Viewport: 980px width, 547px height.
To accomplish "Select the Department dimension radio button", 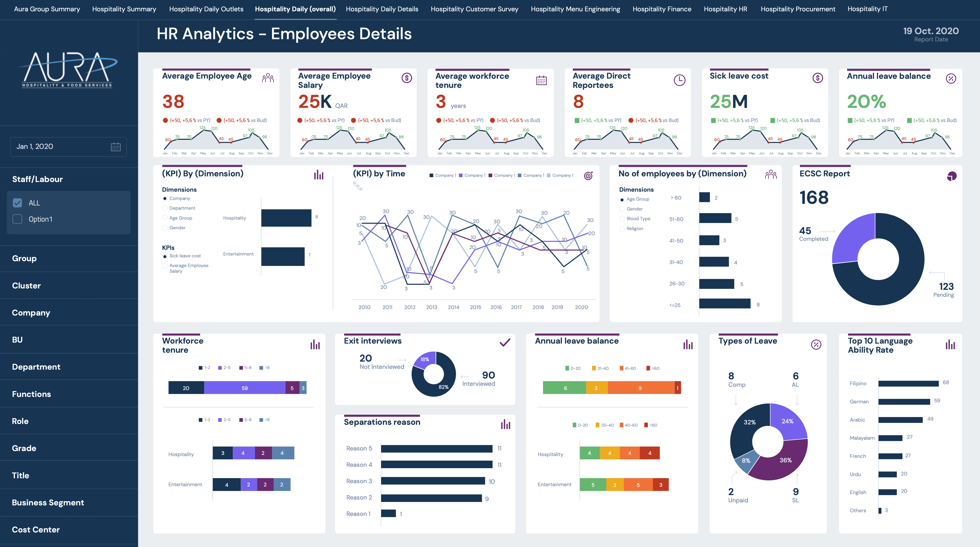I will point(165,208).
